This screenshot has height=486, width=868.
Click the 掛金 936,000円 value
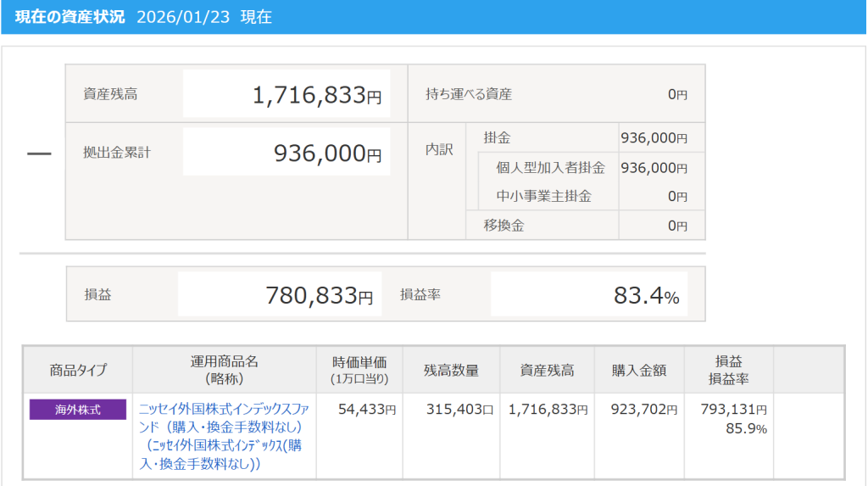click(x=654, y=137)
